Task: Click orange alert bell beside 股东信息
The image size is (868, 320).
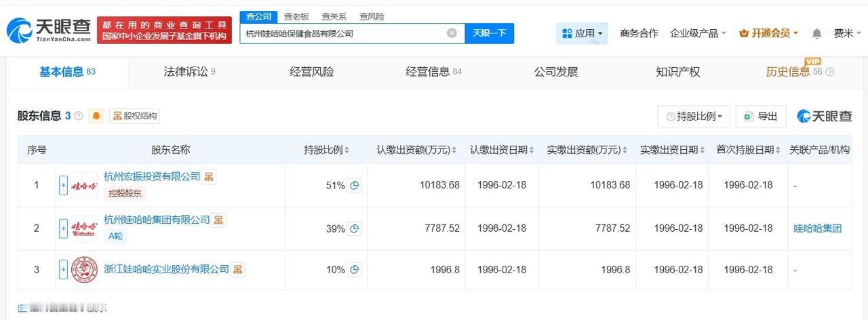Action: pos(96,116)
